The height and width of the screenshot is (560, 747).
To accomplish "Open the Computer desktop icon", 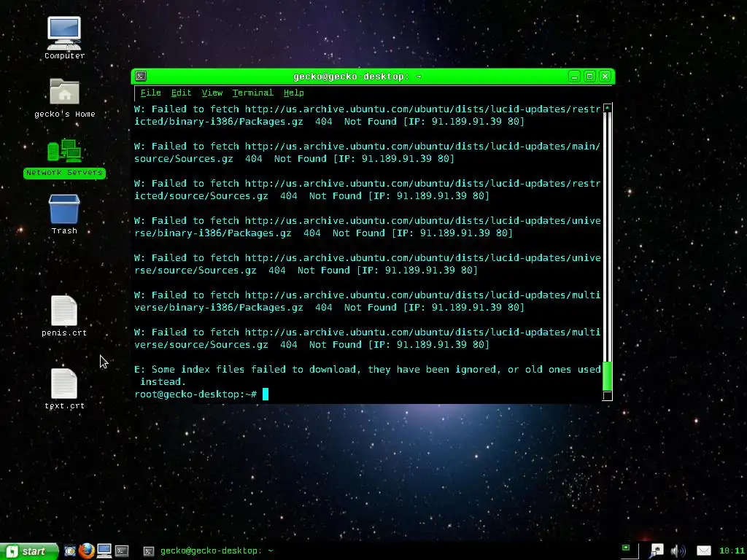I will pyautogui.click(x=64, y=38).
